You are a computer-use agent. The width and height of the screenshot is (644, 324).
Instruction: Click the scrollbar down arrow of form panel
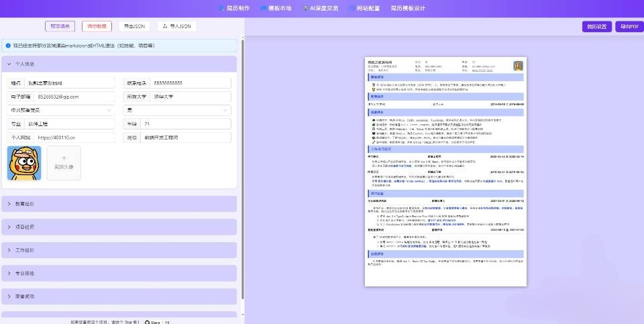242,315
